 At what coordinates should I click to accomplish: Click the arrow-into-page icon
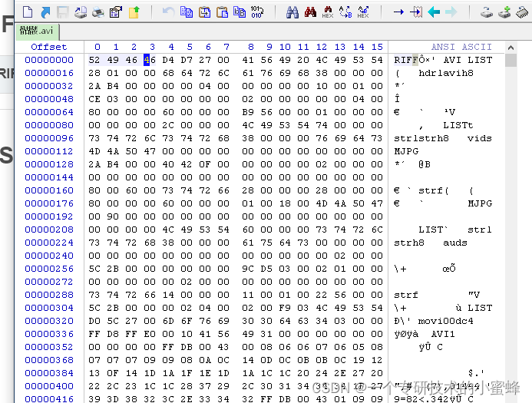[x=416, y=12]
